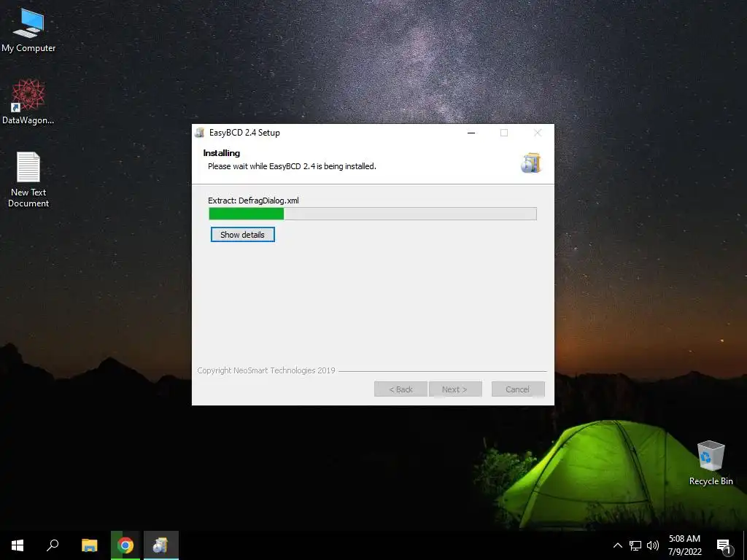
Task: Select the DataWagon desktop shortcut
Action: tap(28, 102)
